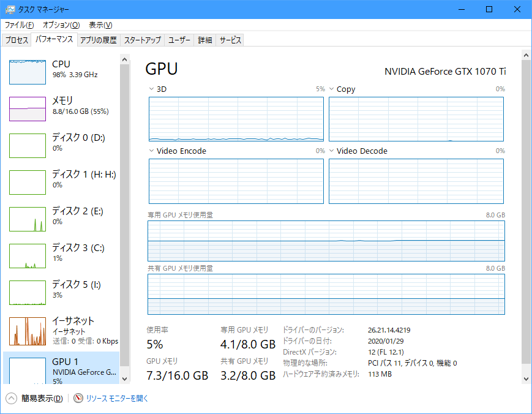This screenshot has width=532, height=414.
Task: Click the 共有 GPU メモリ使用量 graph
Action: 326,294
